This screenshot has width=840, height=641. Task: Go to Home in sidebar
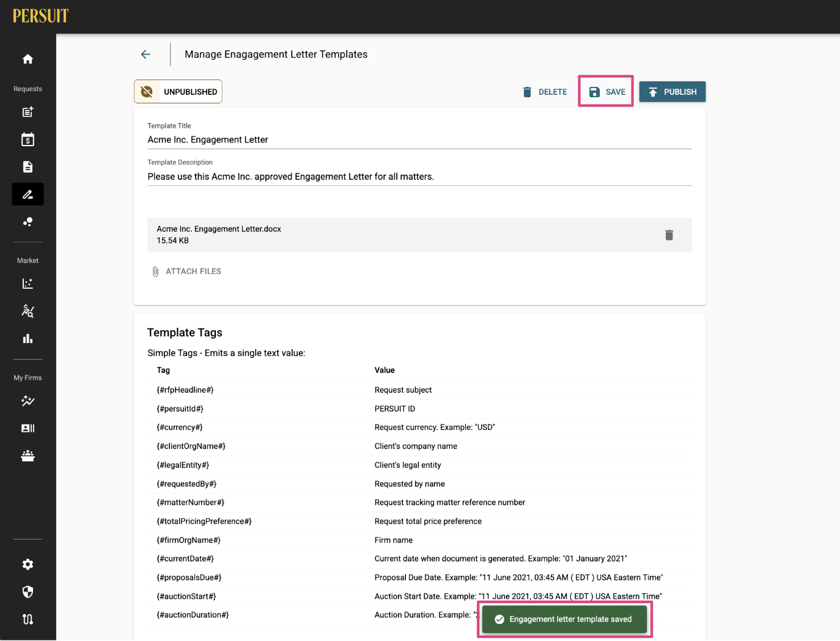coord(28,59)
